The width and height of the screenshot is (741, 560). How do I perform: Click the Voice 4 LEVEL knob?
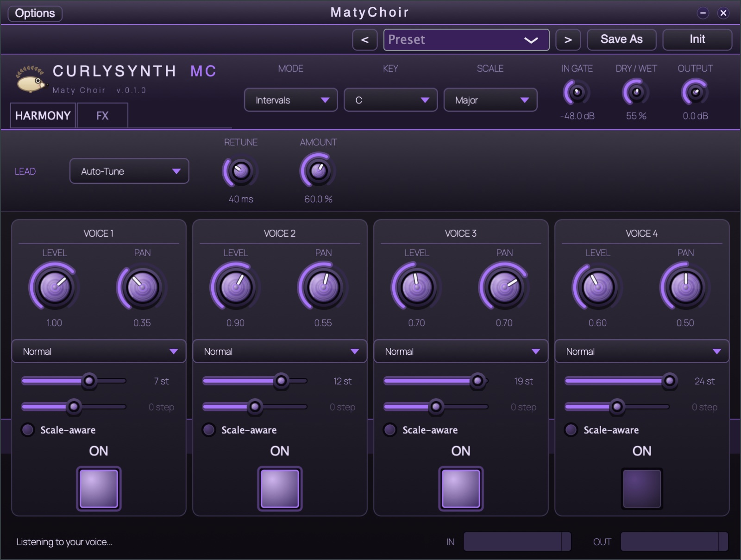pyautogui.click(x=598, y=287)
